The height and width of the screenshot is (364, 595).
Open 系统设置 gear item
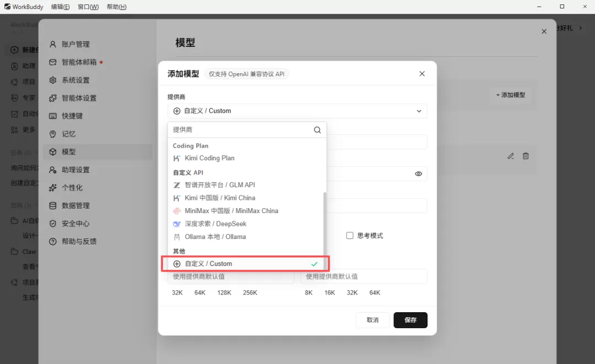click(98, 80)
